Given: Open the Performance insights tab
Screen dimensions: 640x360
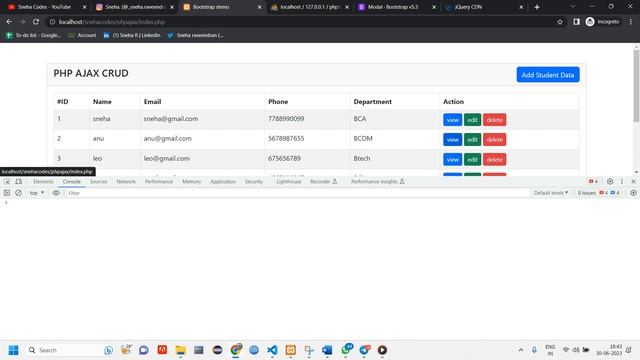Looking at the screenshot, I should [378, 182].
